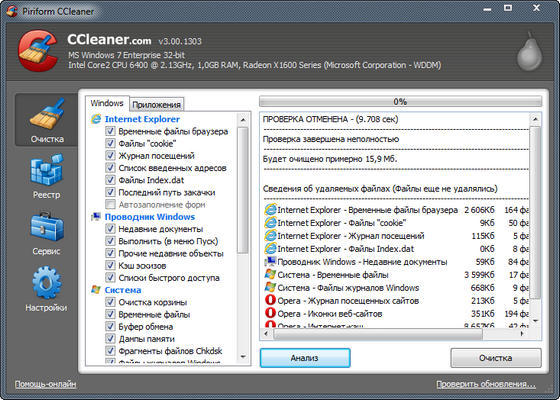
Task: Select the Opera Иконки веб-сайтов result row
Action: pos(396,314)
